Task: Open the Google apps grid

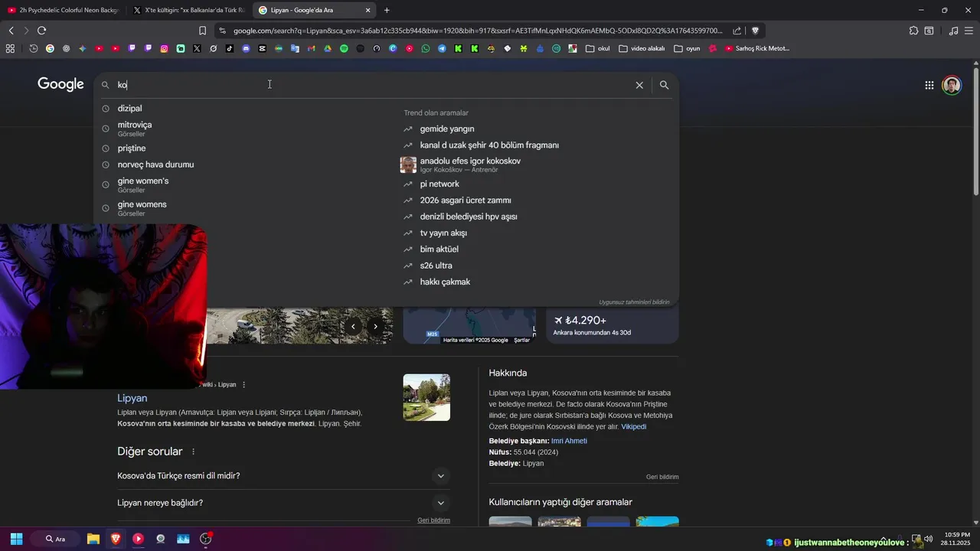Action: tap(929, 85)
